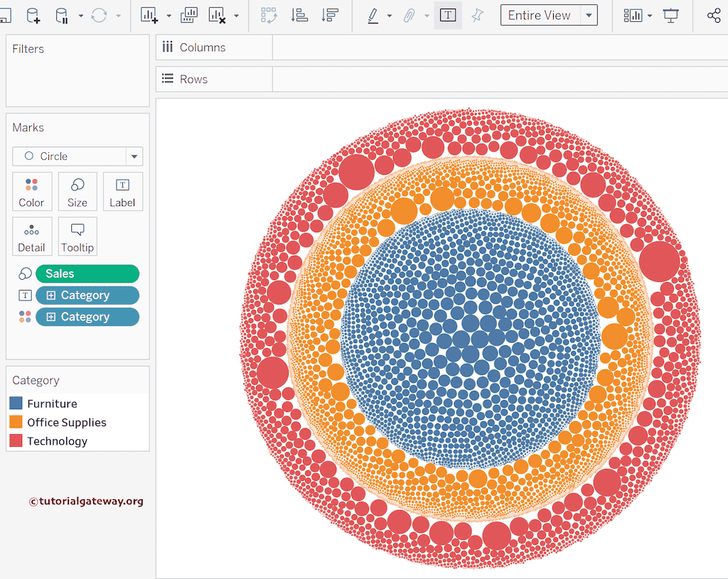Toggle Show Mark Labels in toolbar
The image size is (728, 579).
(448, 15)
